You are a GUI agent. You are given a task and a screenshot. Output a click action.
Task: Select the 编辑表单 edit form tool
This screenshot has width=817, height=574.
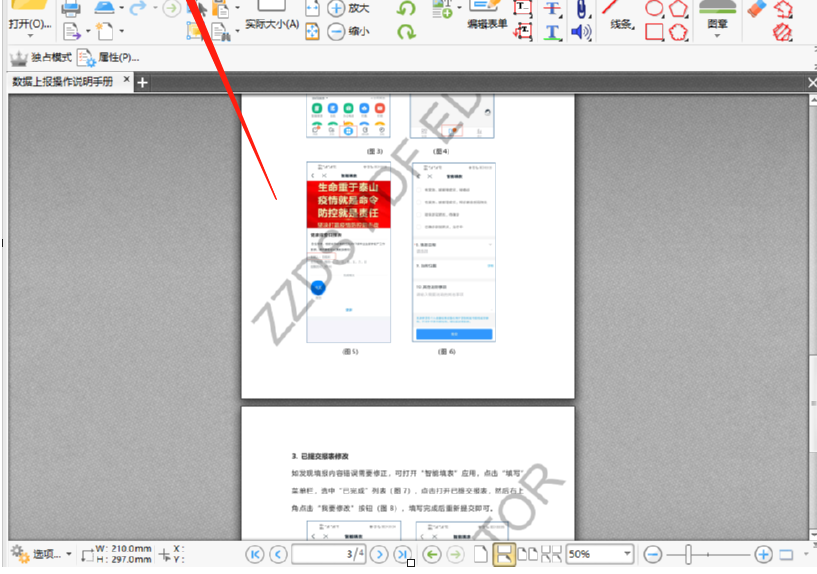[487, 15]
